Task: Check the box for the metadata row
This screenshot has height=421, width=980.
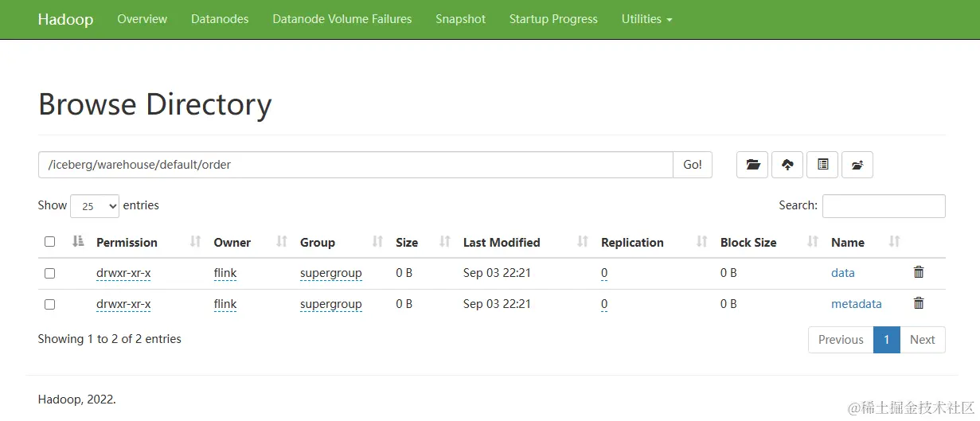Action: point(49,304)
